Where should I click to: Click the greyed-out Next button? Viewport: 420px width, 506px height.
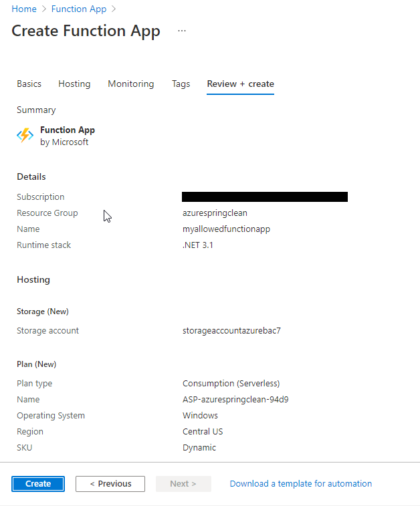(183, 483)
